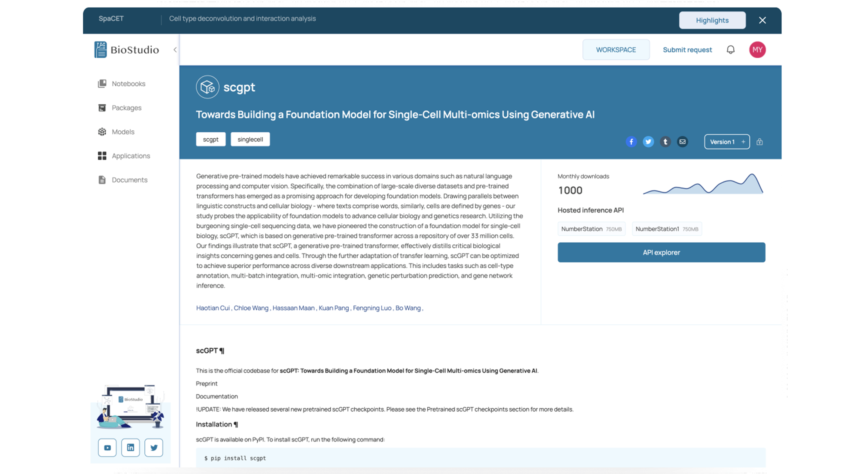The image size is (868, 474).
Task: Select the singlecell tag
Action: tap(250, 139)
